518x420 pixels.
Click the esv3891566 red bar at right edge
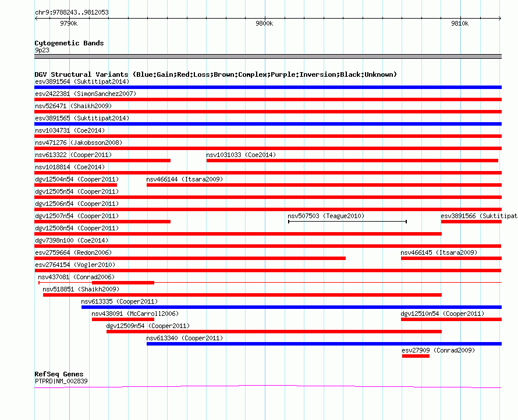click(471, 222)
